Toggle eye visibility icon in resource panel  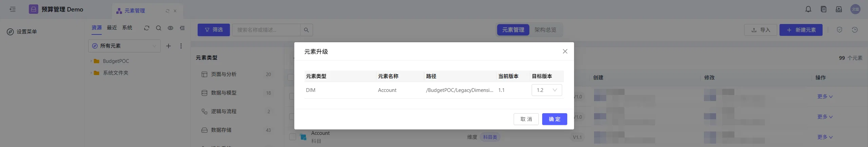click(171, 28)
